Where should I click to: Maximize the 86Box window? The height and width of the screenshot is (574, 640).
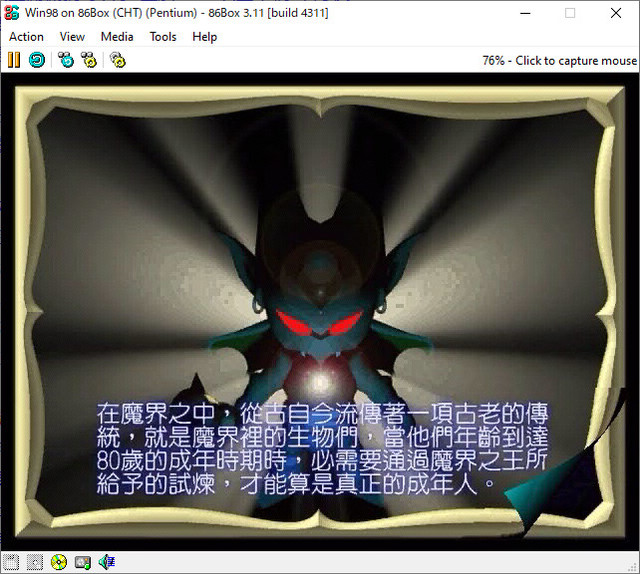click(570, 13)
